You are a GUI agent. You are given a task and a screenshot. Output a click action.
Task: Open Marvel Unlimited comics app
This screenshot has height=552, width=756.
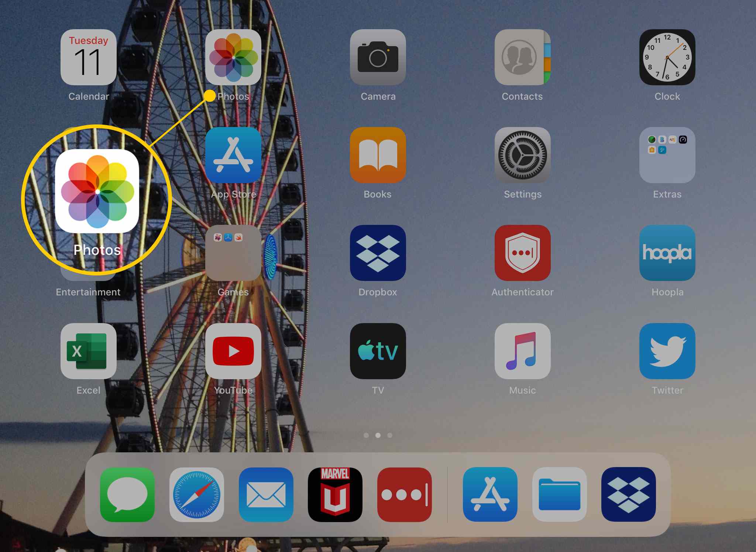(x=333, y=494)
